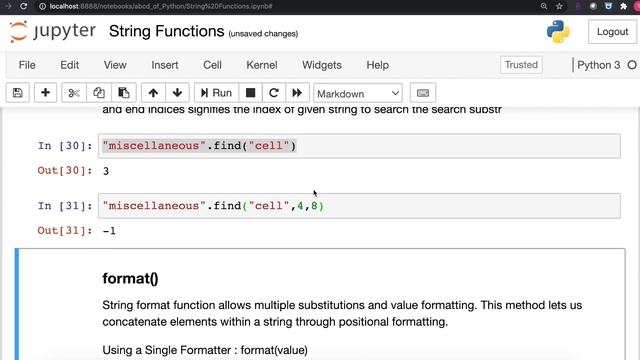This screenshot has height=360, width=640.
Task: Open the Cell menu
Action: coord(212,65)
